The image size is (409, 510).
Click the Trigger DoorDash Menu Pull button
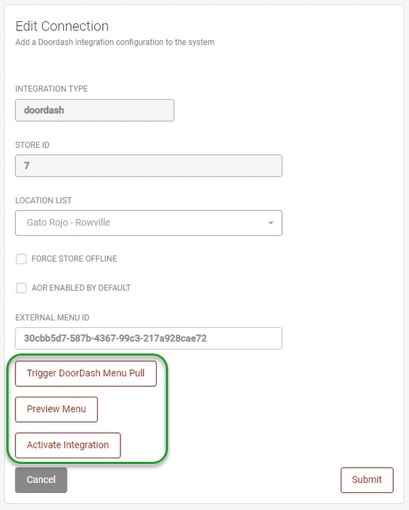click(86, 373)
